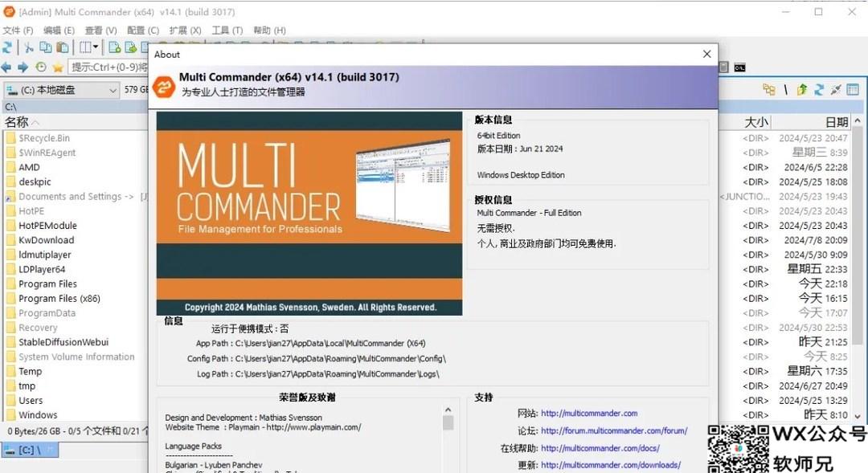The height and width of the screenshot is (473, 868).
Task: Click the command prompt icon in toolbar
Action: [x=739, y=67]
